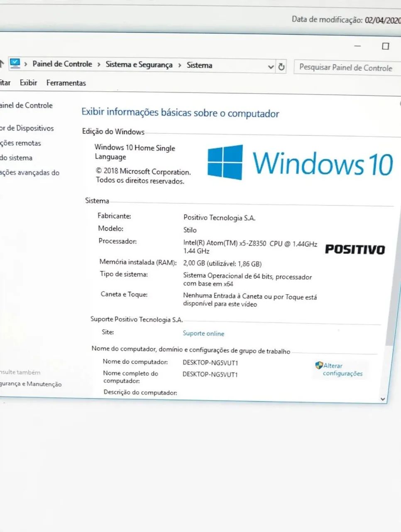Image resolution: width=401 pixels, height=532 pixels.
Task: Open the Exibir menu
Action: tap(28, 83)
